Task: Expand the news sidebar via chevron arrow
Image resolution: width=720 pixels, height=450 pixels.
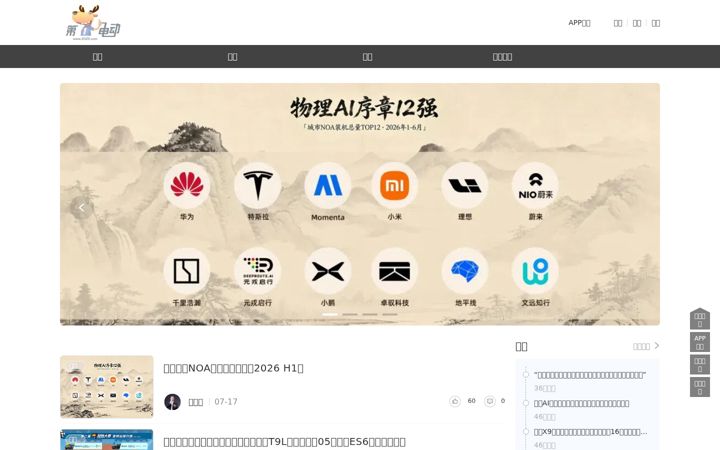Action: [x=657, y=345]
